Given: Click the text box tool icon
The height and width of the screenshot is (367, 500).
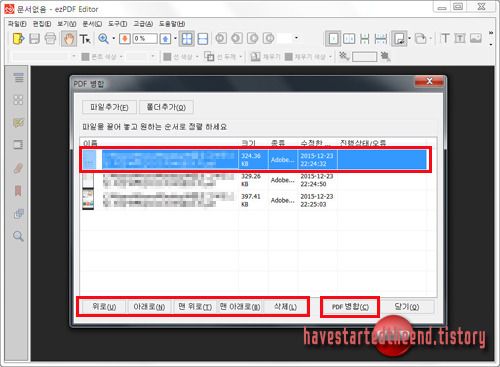Looking at the screenshot, I should pos(460,39).
